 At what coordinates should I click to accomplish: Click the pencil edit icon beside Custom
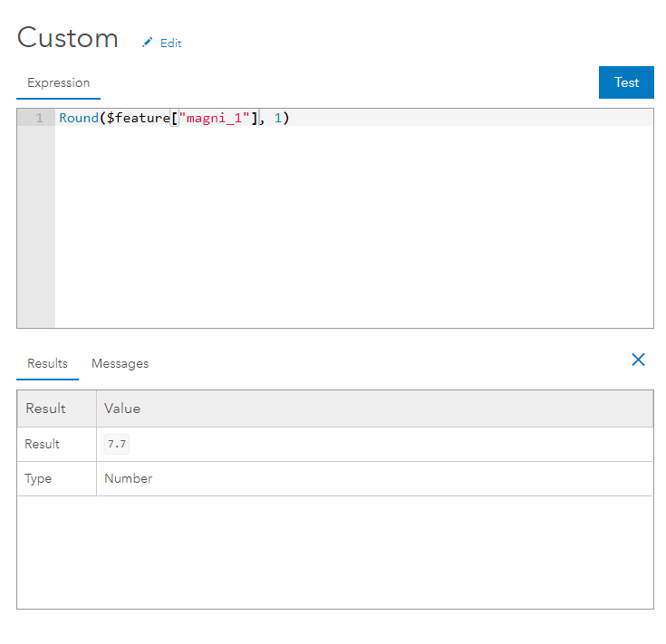pyautogui.click(x=147, y=43)
